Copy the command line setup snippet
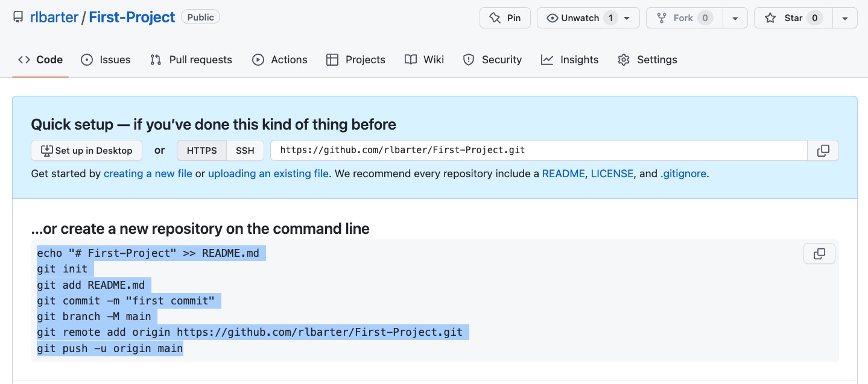The height and width of the screenshot is (384, 868). (819, 253)
